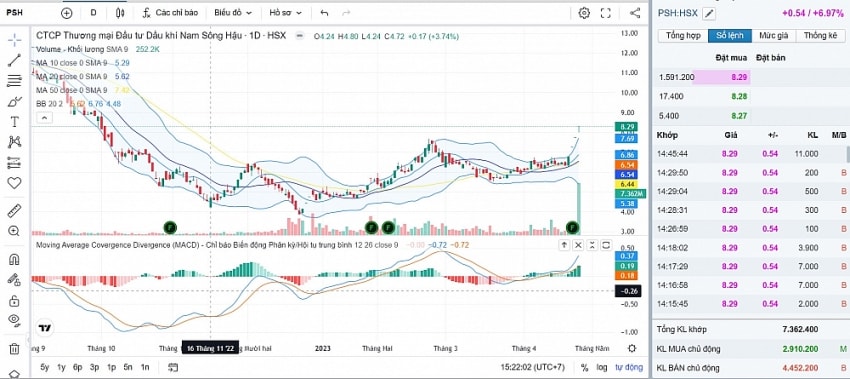The image size is (850, 379).
Task: Open Các chỉ báo indicators
Action: click(170, 12)
